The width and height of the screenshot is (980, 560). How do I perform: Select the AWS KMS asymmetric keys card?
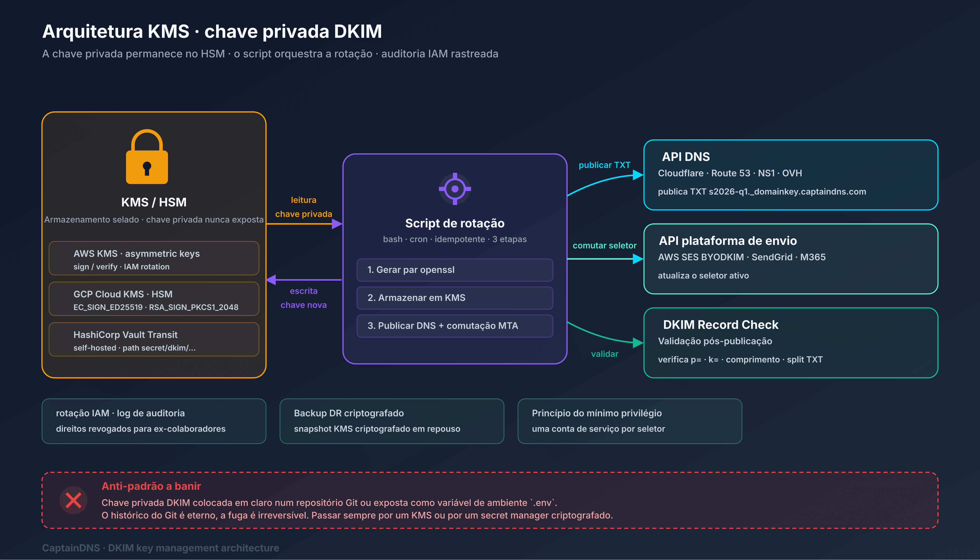154,258
